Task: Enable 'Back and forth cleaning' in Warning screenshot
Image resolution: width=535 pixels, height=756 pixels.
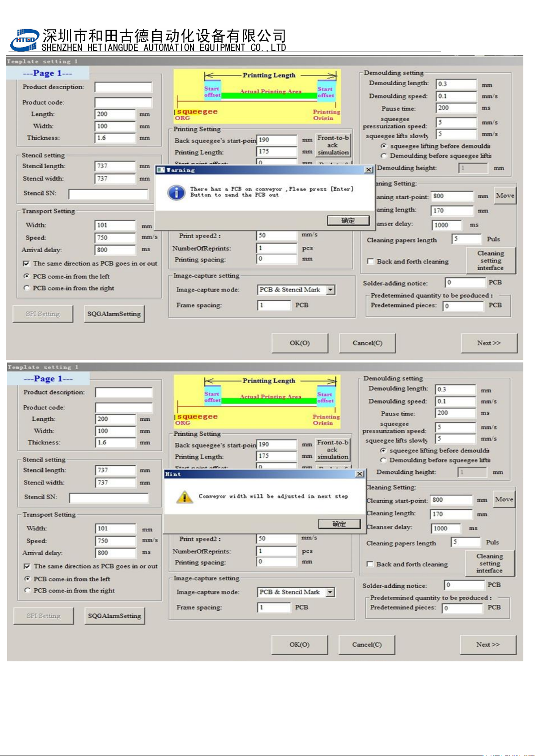Action: [x=370, y=261]
